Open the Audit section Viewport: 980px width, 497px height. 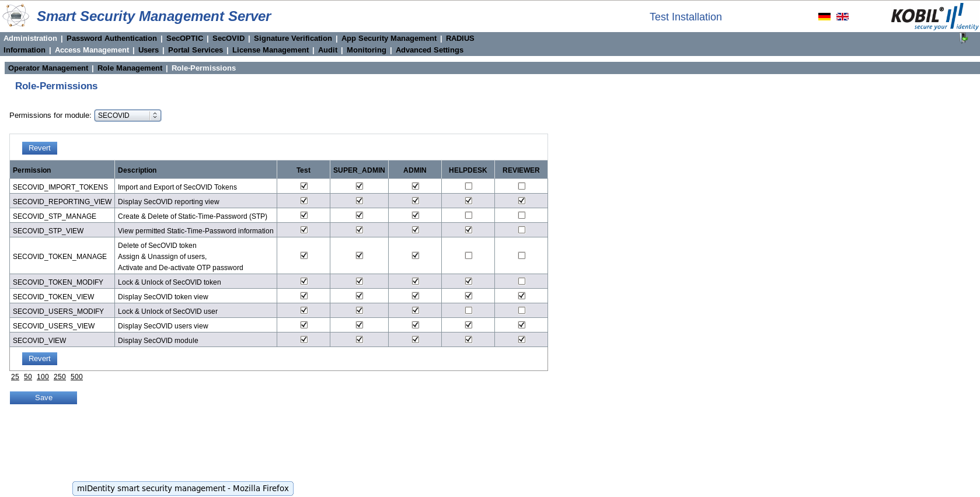tap(327, 50)
